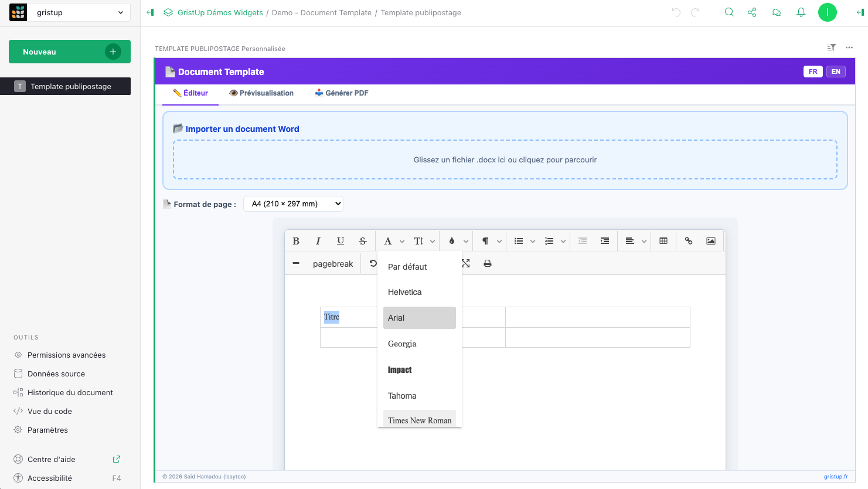
Task: Click the increase indent icon
Action: [605, 241]
